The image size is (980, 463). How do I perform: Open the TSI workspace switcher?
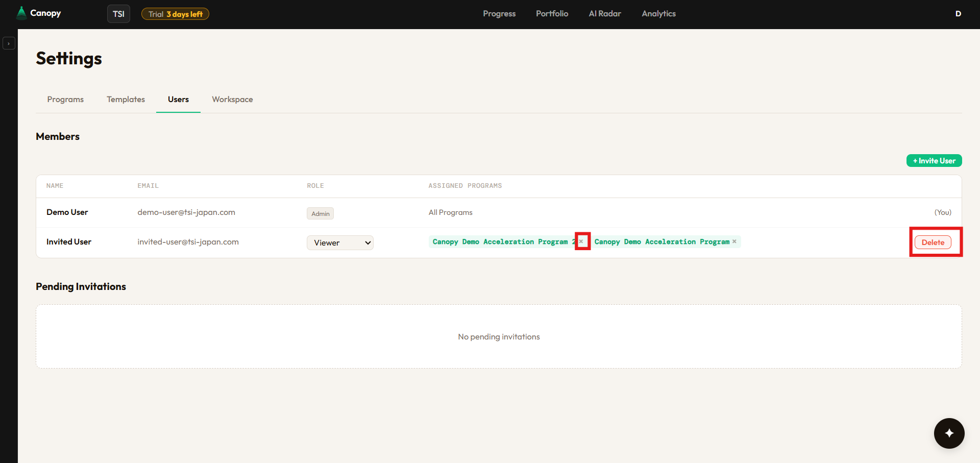pyautogui.click(x=118, y=14)
